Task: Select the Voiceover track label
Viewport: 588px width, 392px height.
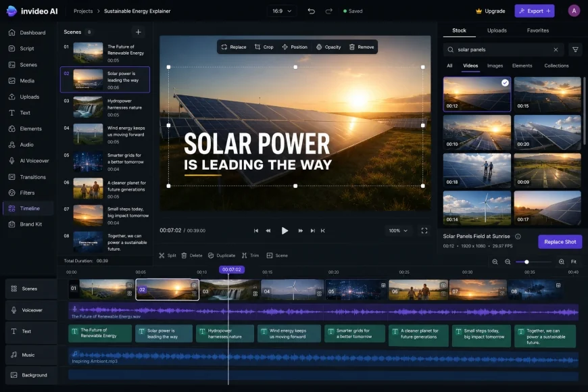Action: [31, 310]
